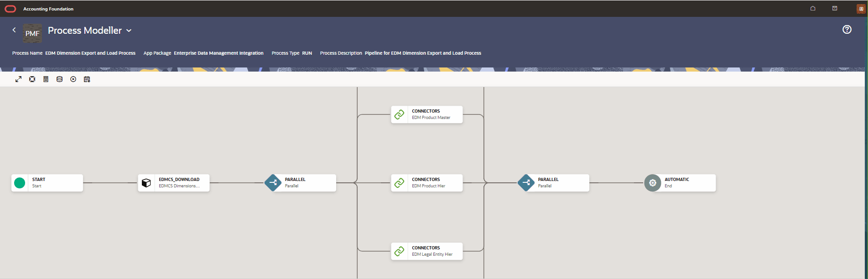Click the EDM Legal Entity Hier node text
The width and height of the screenshot is (868, 279).
432,254
